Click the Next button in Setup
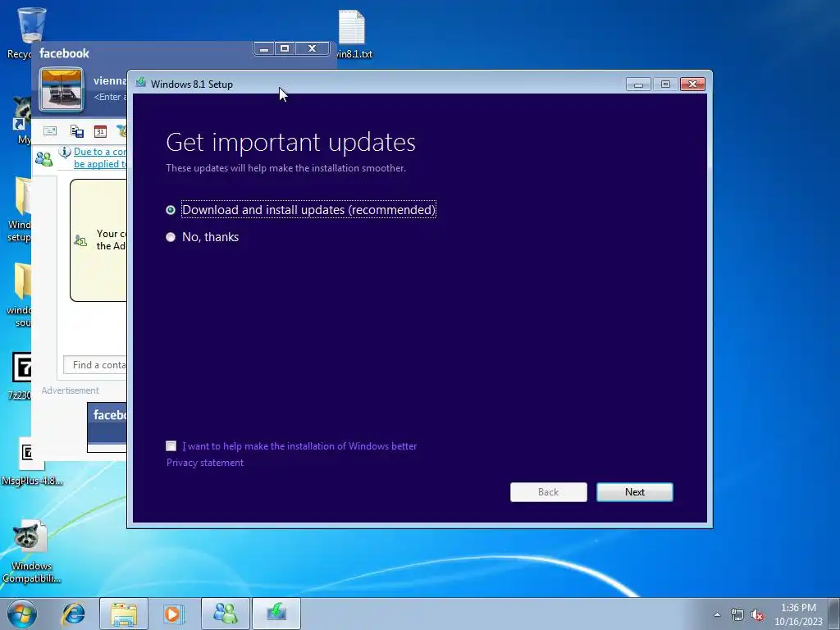The height and width of the screenshot is (630, 840). click(x=634, y=492)
